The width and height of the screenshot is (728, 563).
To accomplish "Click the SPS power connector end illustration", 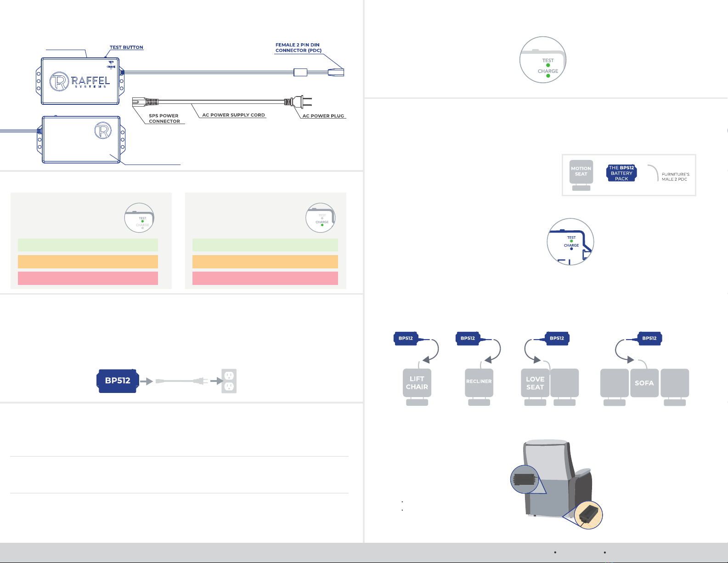I will 145,102.
